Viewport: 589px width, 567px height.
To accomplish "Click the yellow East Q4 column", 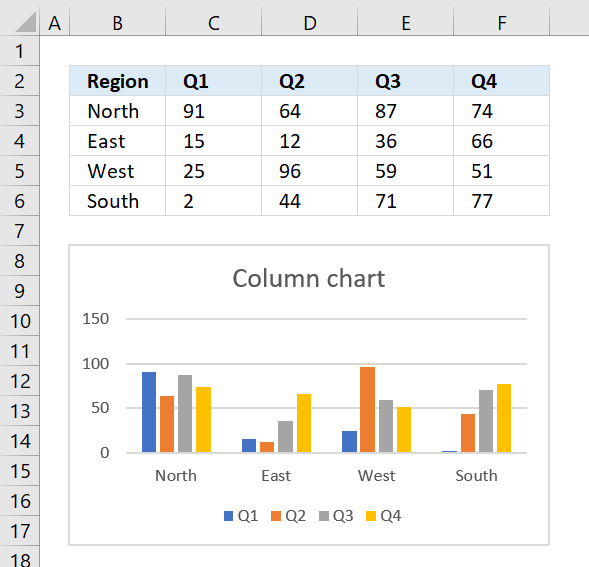I will [x=304, y=423].
